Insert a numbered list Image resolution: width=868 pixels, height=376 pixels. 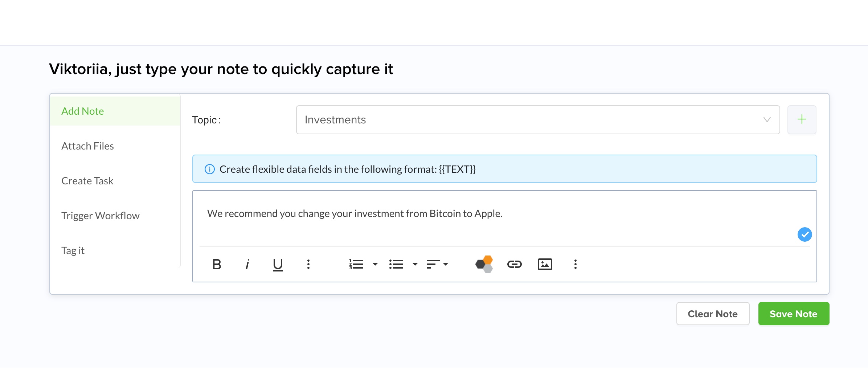tap(356, 264)
